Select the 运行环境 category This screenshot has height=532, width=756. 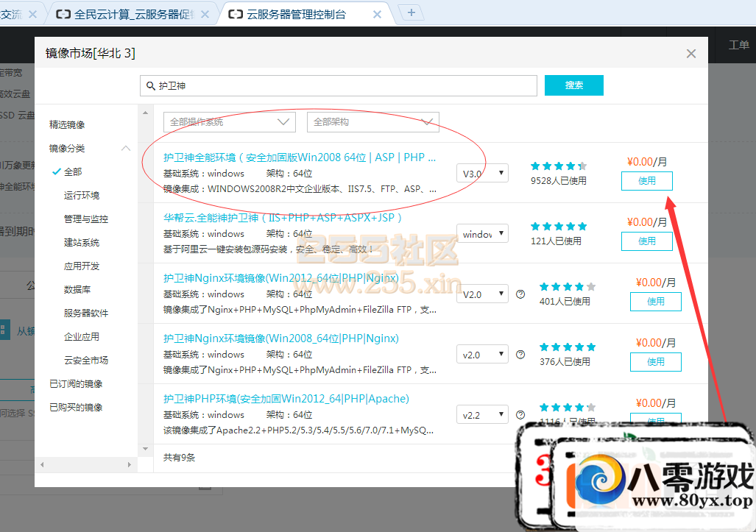pos(82,196)
